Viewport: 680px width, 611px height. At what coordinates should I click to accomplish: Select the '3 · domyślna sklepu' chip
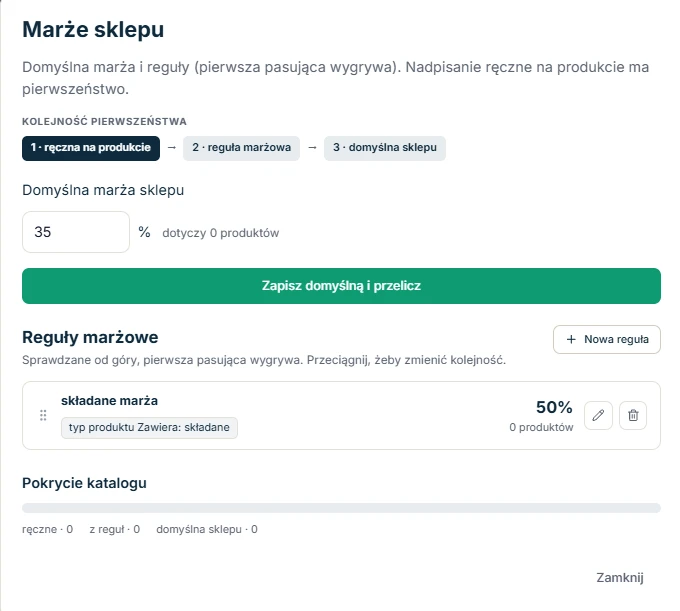pyautogui.click(x=385, y=148)
